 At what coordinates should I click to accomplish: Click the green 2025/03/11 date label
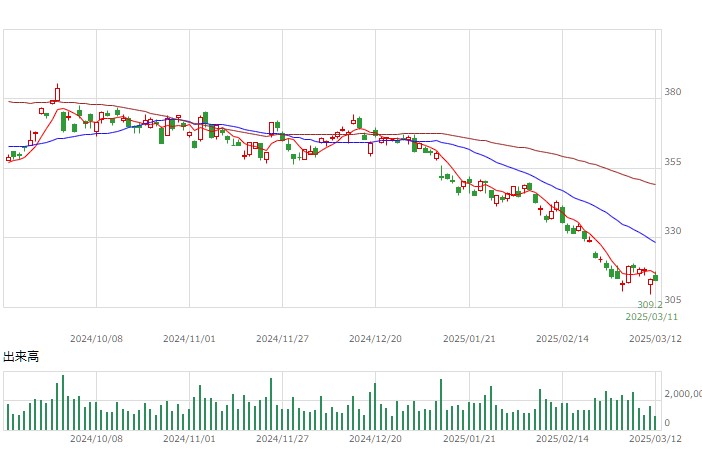point(651,317)
